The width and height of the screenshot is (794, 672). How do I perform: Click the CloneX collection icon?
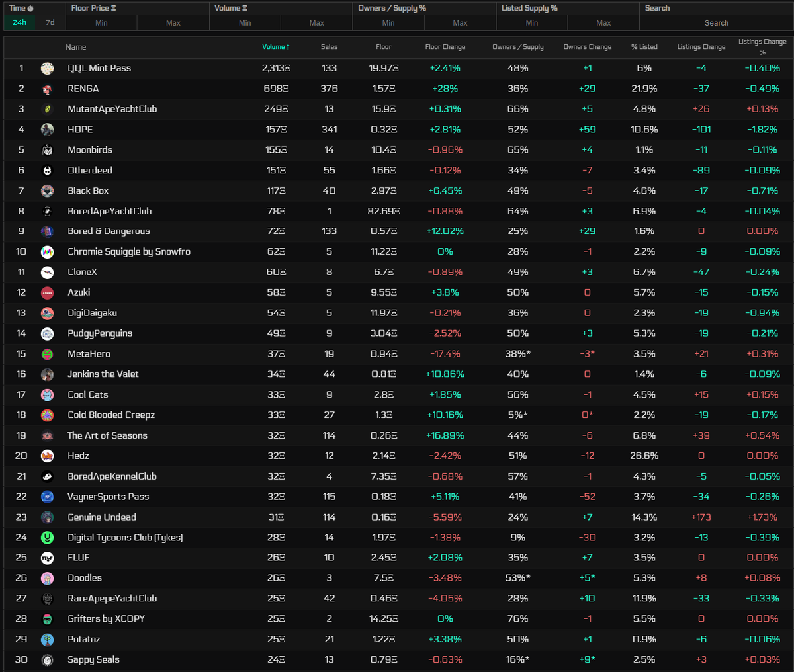coord(47,273)
